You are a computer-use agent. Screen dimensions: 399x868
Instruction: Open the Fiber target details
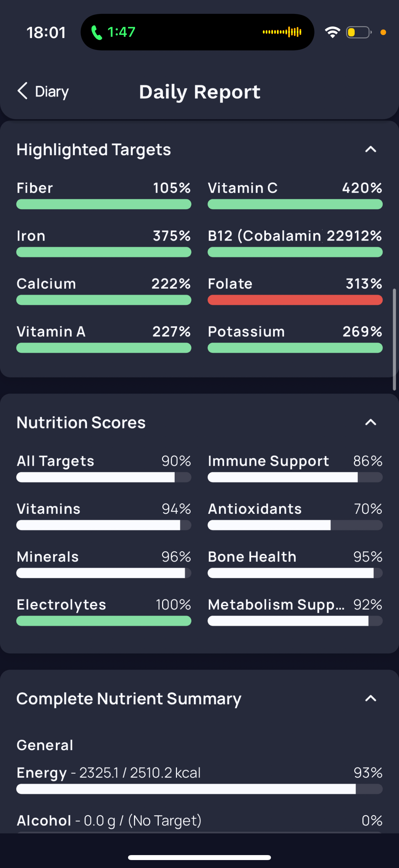(104, 195)
